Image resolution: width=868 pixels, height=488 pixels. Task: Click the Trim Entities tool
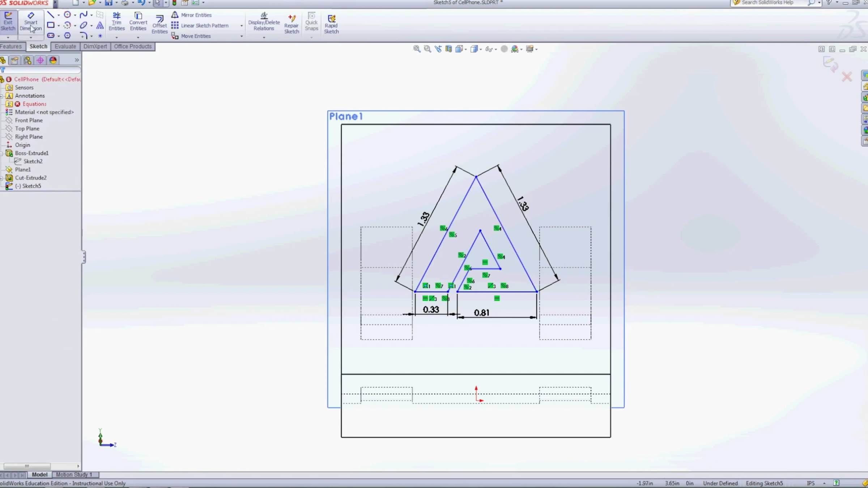coord(116,22)
